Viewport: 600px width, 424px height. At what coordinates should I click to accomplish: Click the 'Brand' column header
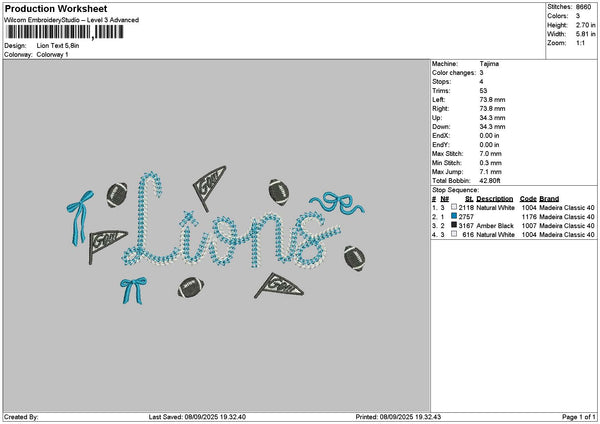(549, 199)
